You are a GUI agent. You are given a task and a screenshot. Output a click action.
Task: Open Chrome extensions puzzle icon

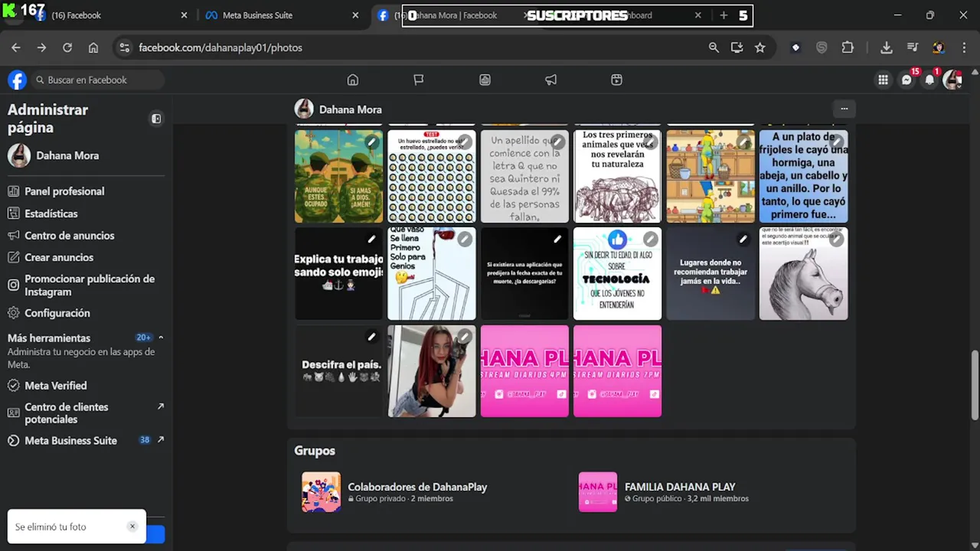[x=848, y=47]
